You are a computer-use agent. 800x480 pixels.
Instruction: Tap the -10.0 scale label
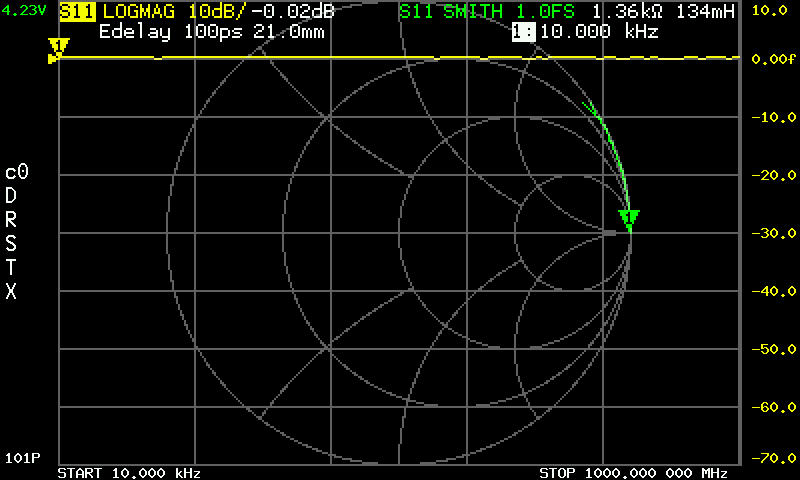tap(773, 117)
